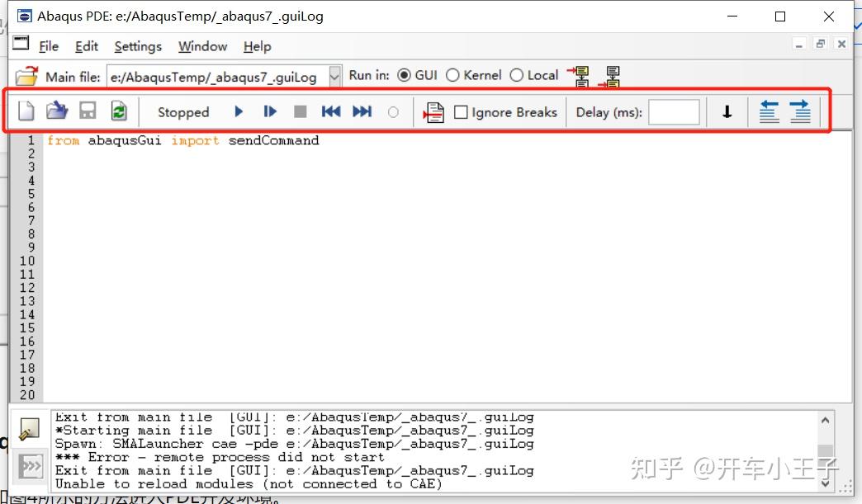Click the yellow process icon next to Local option

pos(579,75)
